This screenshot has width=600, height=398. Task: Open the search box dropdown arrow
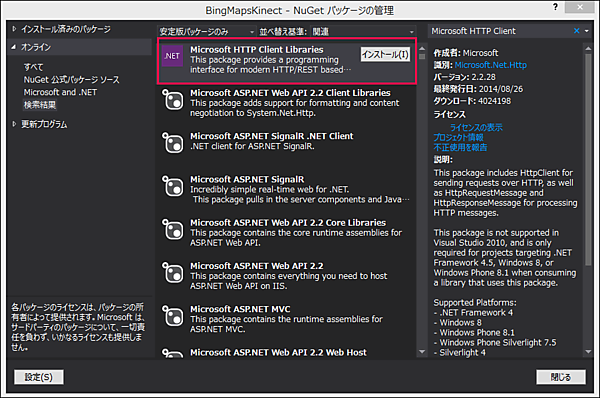[587, 31]
